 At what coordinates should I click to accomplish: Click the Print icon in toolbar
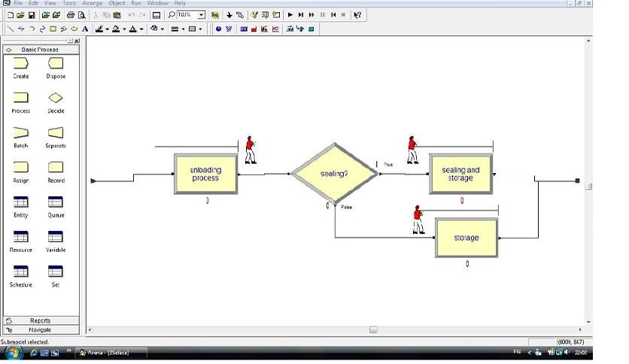click(70, 15)
